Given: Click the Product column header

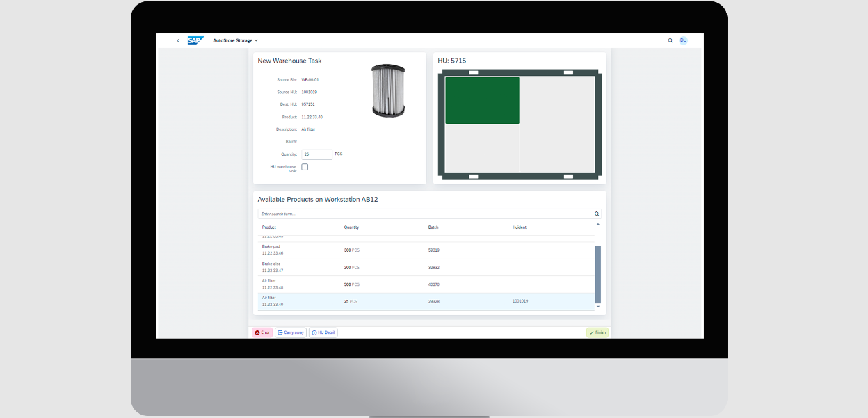Looking at the screenshot, I should [x=269, y=227].
